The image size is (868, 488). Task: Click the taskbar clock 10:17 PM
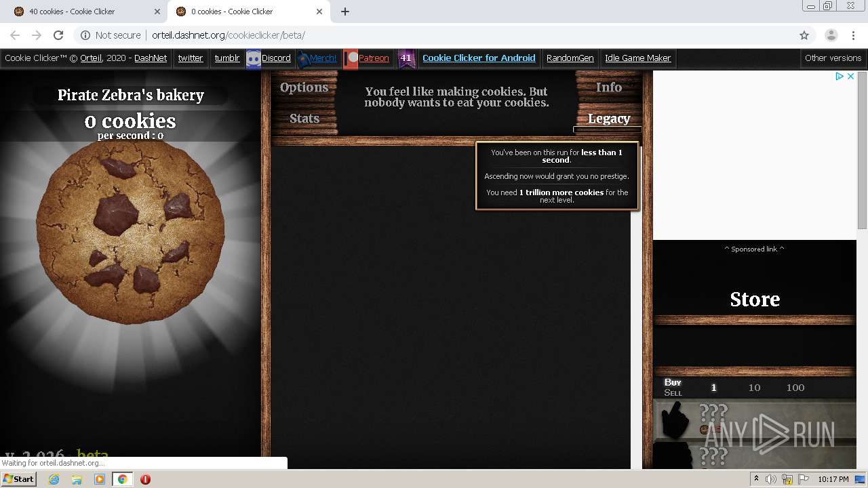[x=833, y=479]
